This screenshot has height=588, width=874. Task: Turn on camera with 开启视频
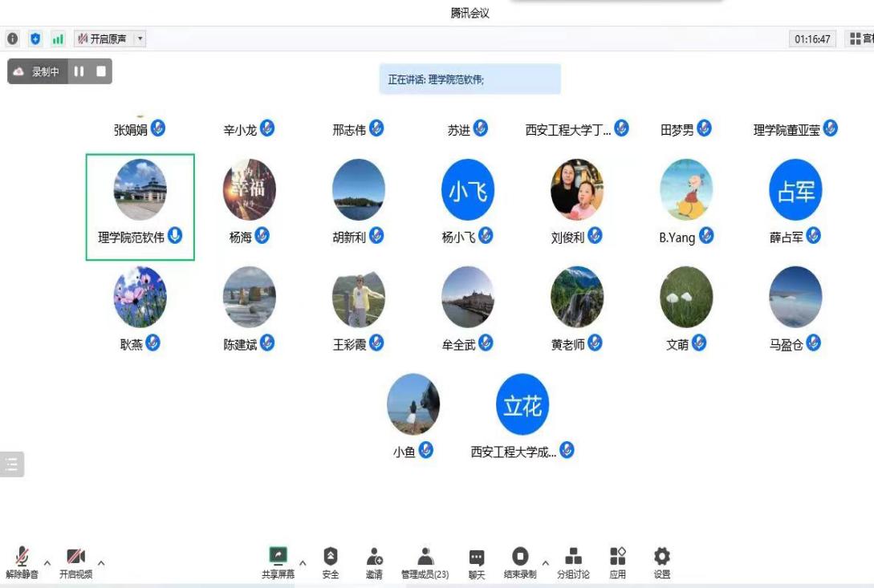point(75,562)
